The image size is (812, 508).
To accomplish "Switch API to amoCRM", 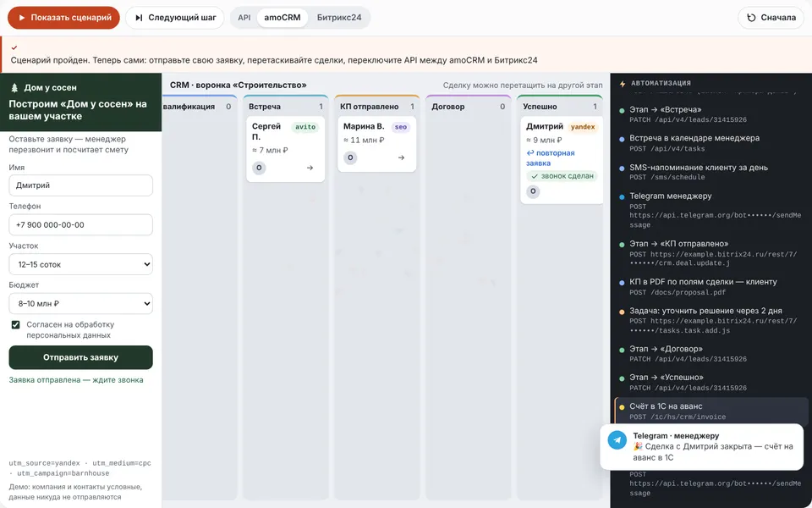I will (283, 18).
